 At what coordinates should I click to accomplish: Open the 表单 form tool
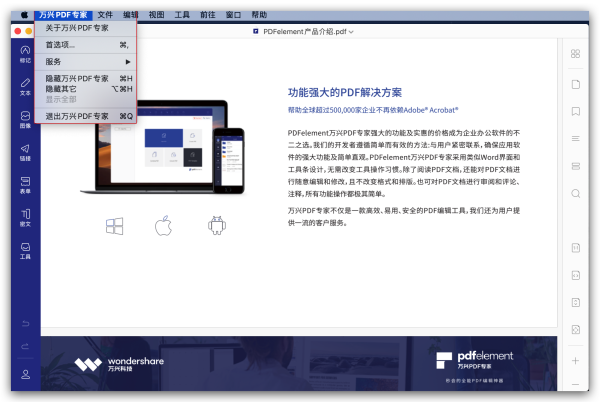click(25, 185)
